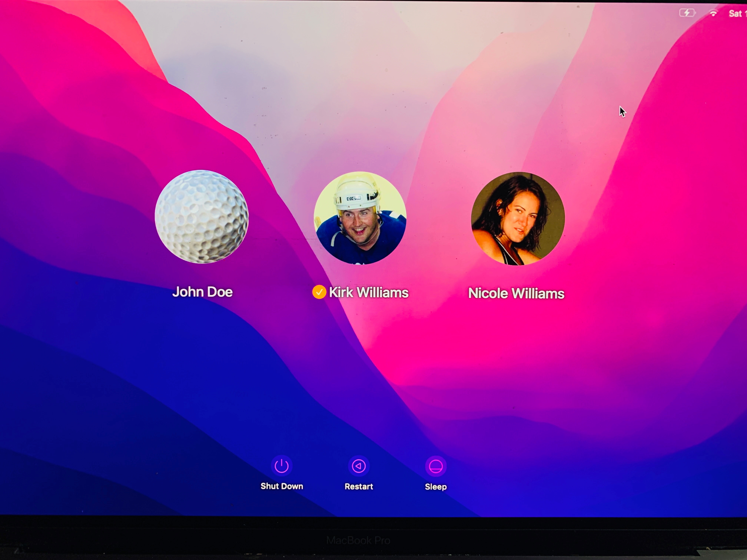Image resolution: width=747 pixels, height=560 pixels.
Task: Click the Shut Down text label
Action: click(282, 486)
